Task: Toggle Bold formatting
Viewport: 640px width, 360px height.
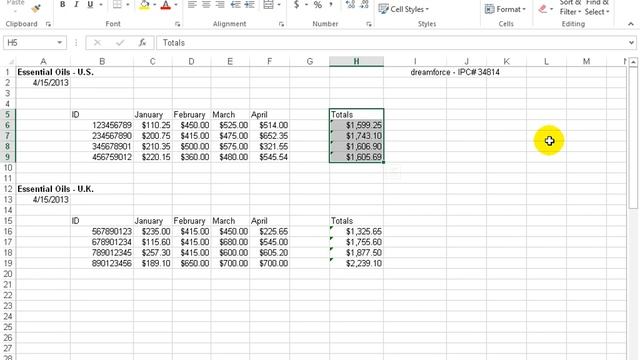Action: [x=62, y=4]
